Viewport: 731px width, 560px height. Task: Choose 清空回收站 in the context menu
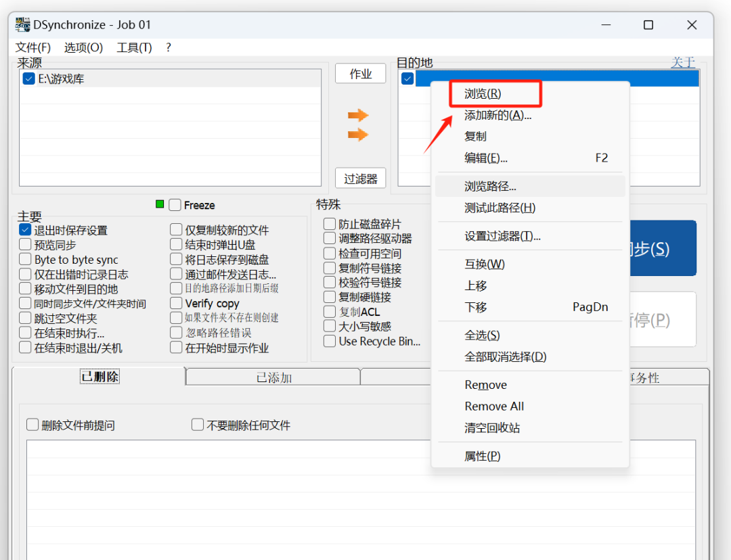530,427
